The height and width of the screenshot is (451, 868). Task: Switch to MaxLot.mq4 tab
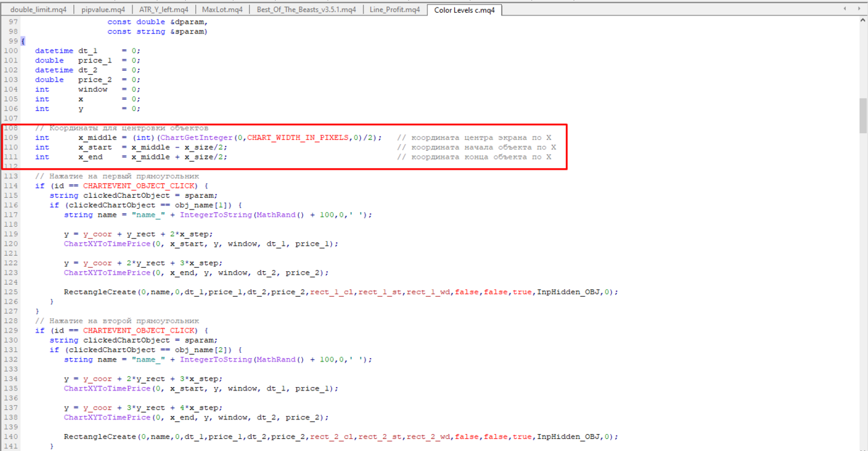click(x=222, y=9)
